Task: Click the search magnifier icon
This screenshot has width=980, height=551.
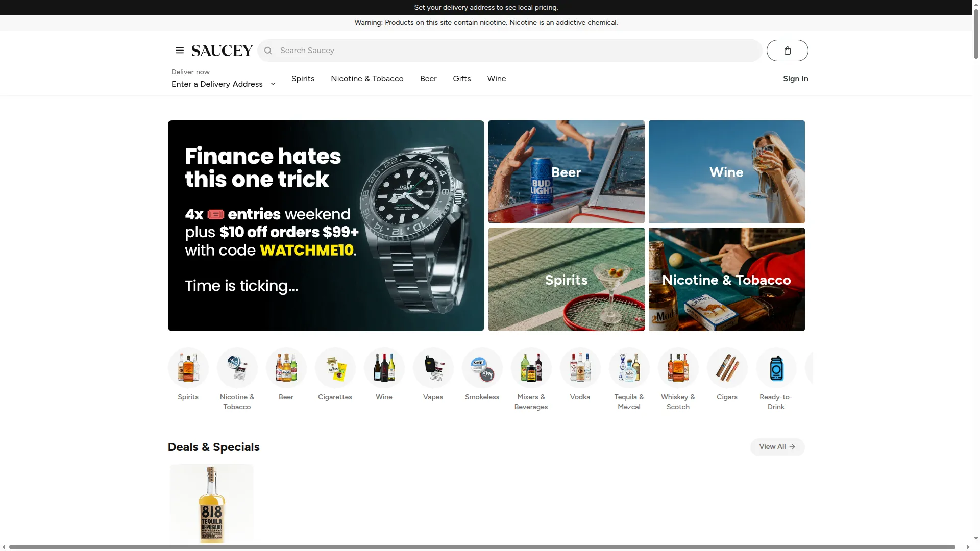Action: click(x=268, y=51)
